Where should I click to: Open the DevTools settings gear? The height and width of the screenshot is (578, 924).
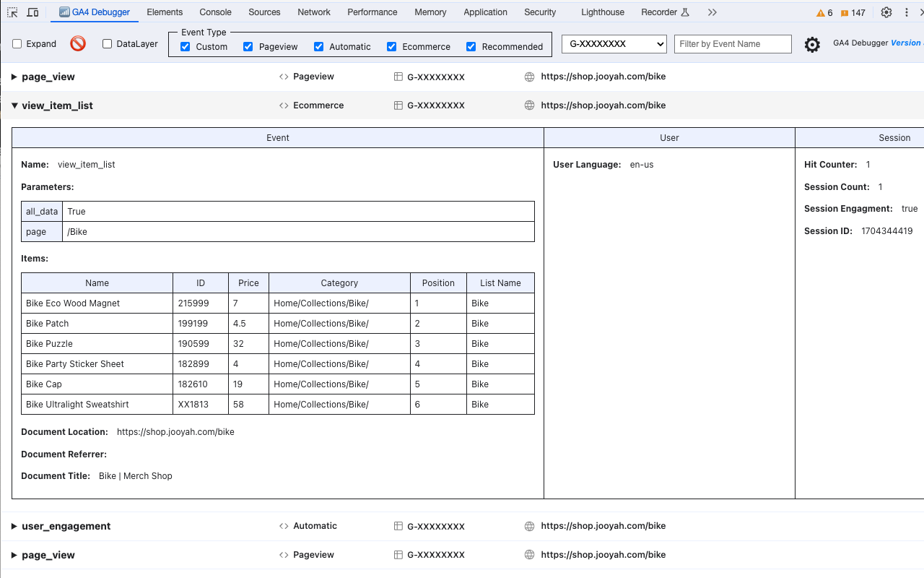point(886,12)
